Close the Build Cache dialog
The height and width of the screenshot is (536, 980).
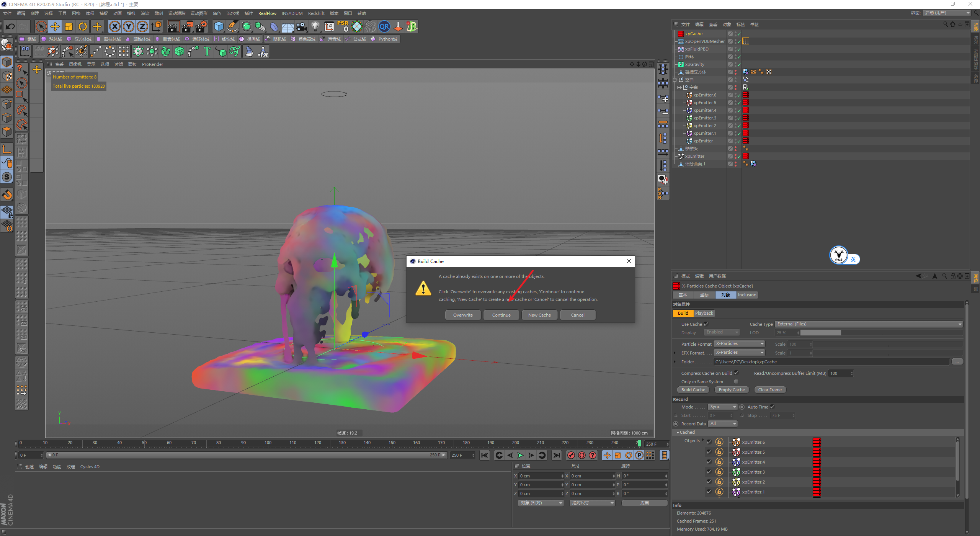(629, 261)
